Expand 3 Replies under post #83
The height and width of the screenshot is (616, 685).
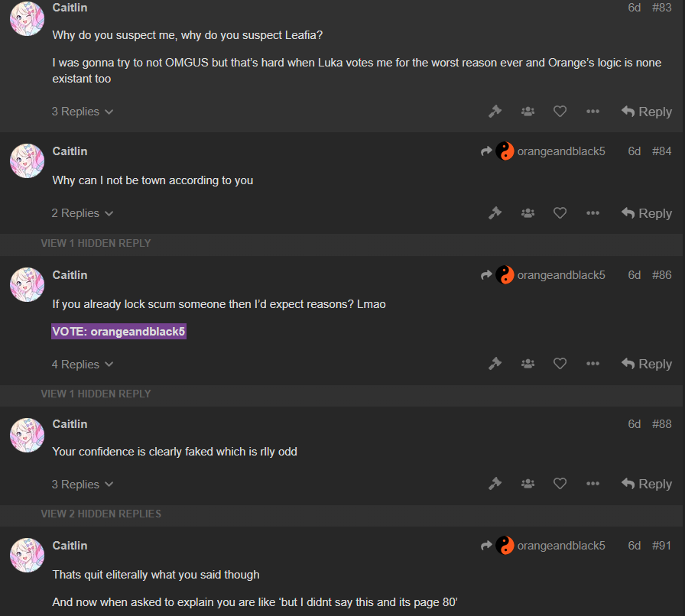pyautogui.click(x=82, y=112)
